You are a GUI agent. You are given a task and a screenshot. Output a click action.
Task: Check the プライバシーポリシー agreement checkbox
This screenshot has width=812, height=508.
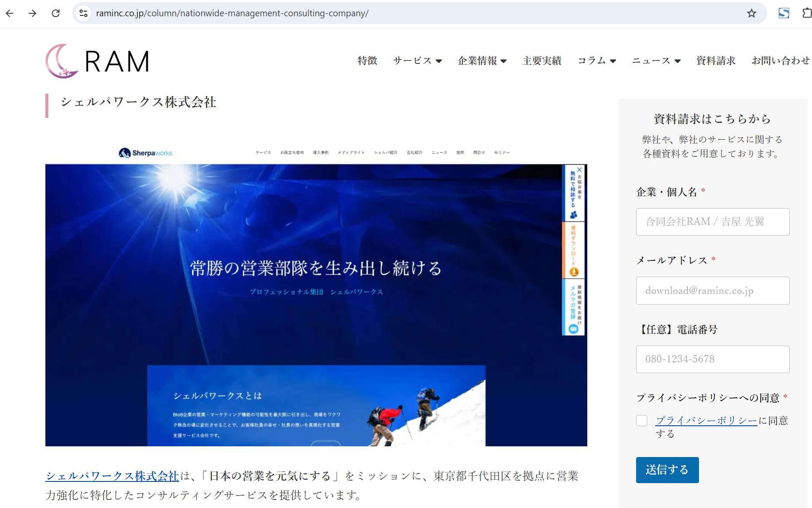642,421
